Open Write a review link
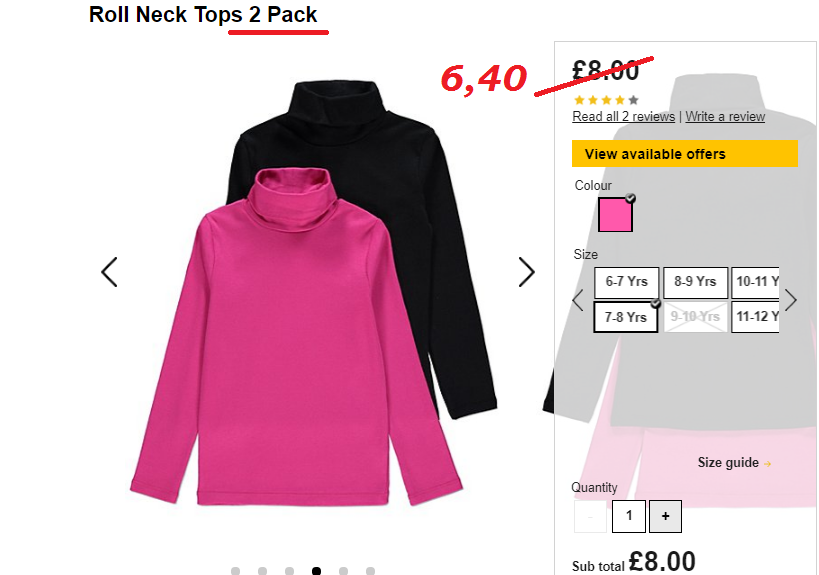Image resolution: width=819 pixels, height=575 pixels. coord(725,116)
